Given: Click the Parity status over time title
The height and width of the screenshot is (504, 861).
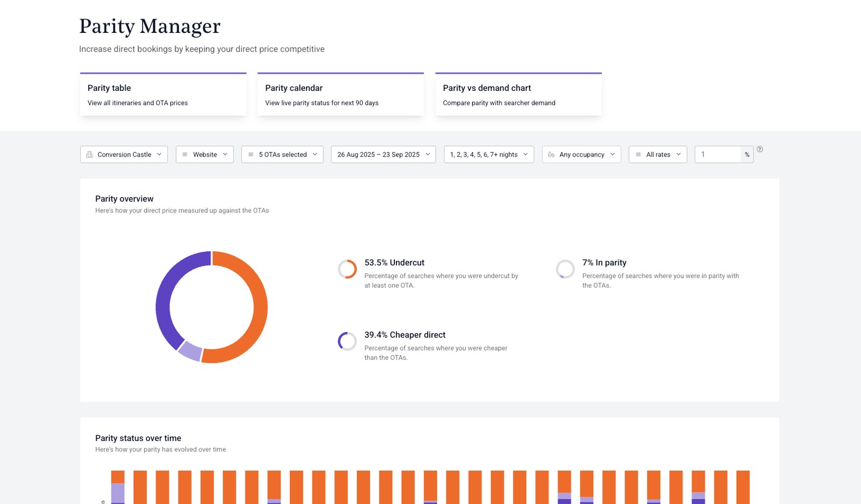Looking at the screenshot, I should coord(138,438).
